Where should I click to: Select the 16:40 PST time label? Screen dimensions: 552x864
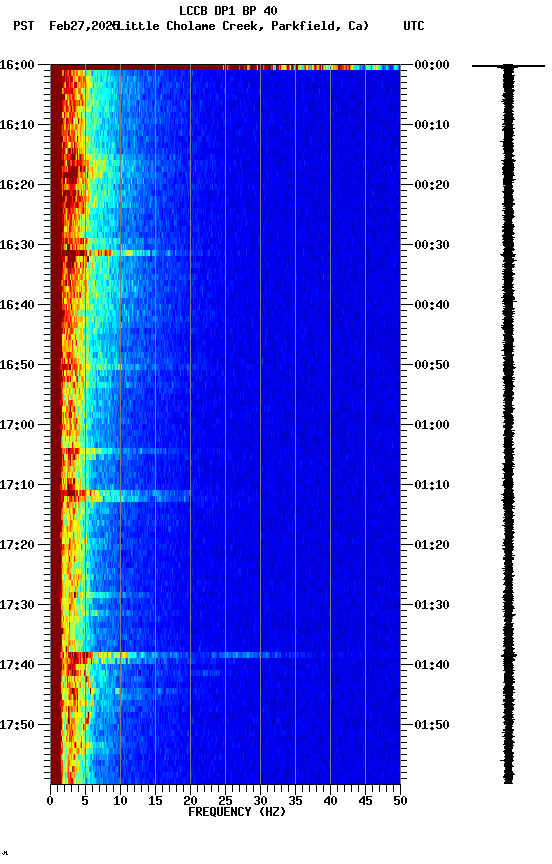[17, 305]
